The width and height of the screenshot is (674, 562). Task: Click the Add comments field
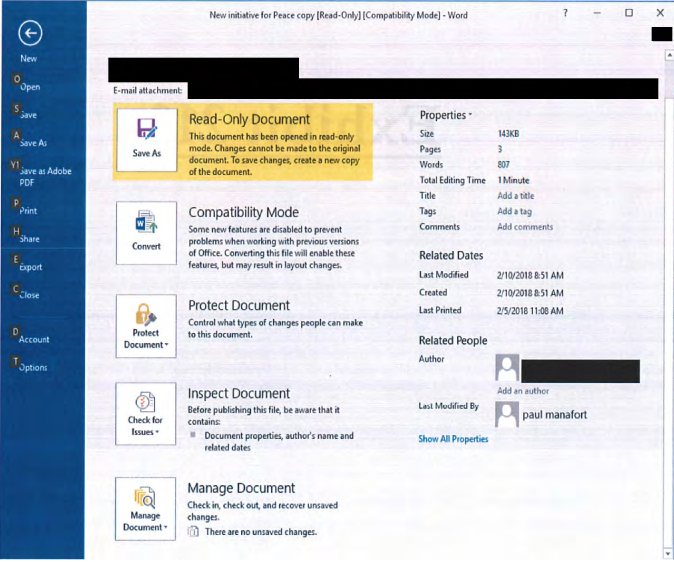pyautogui.click(x=525, y=227)
